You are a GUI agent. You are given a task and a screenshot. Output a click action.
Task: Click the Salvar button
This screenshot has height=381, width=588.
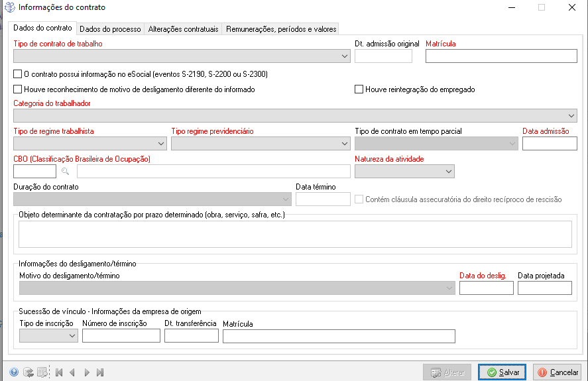(502, 372)
